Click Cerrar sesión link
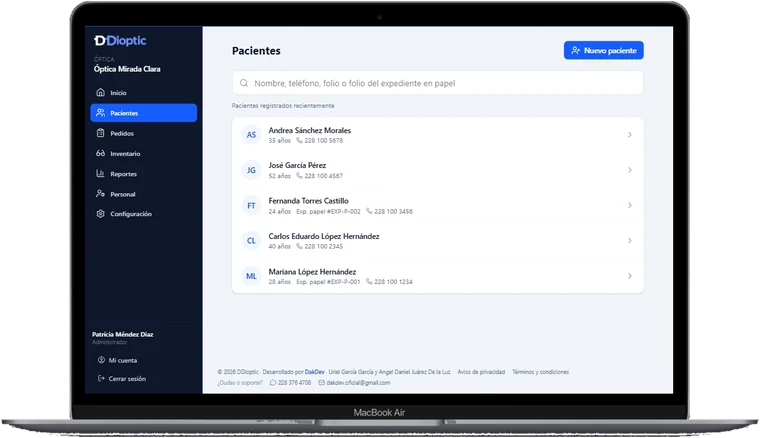 pos(127,379)
